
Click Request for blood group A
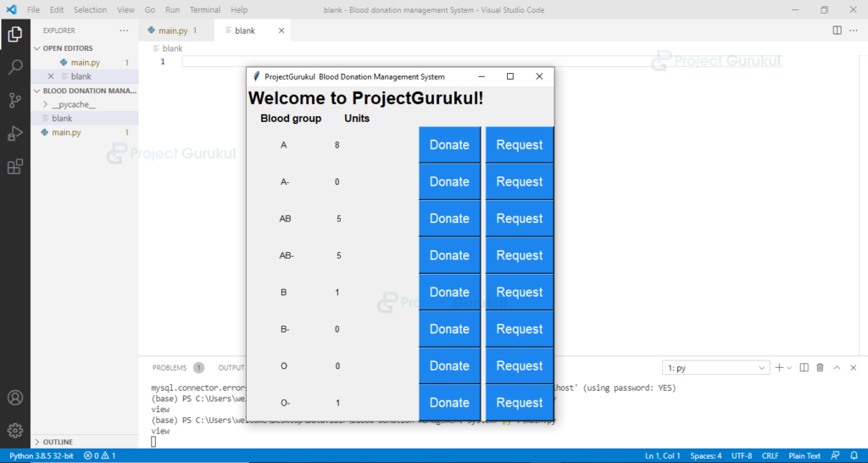pyautogui.click(x=520, y=144)
